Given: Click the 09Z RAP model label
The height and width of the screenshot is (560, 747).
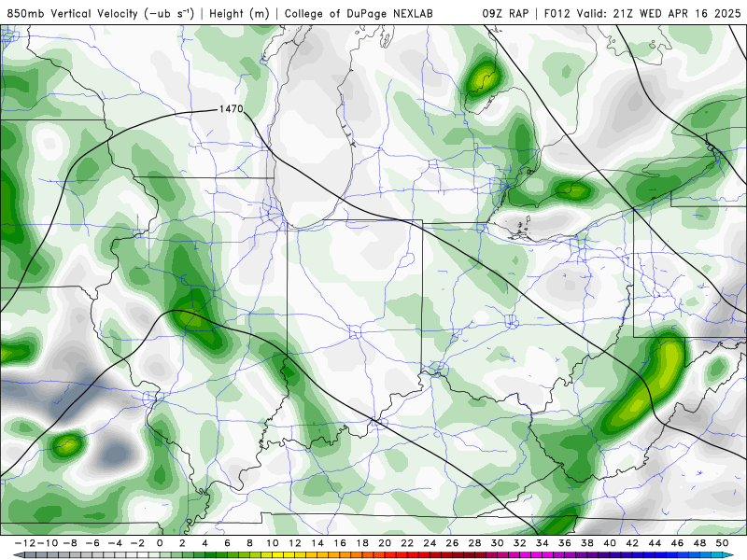Looking at the screenshot, I should pyautogui.click(x=505, y=13).
